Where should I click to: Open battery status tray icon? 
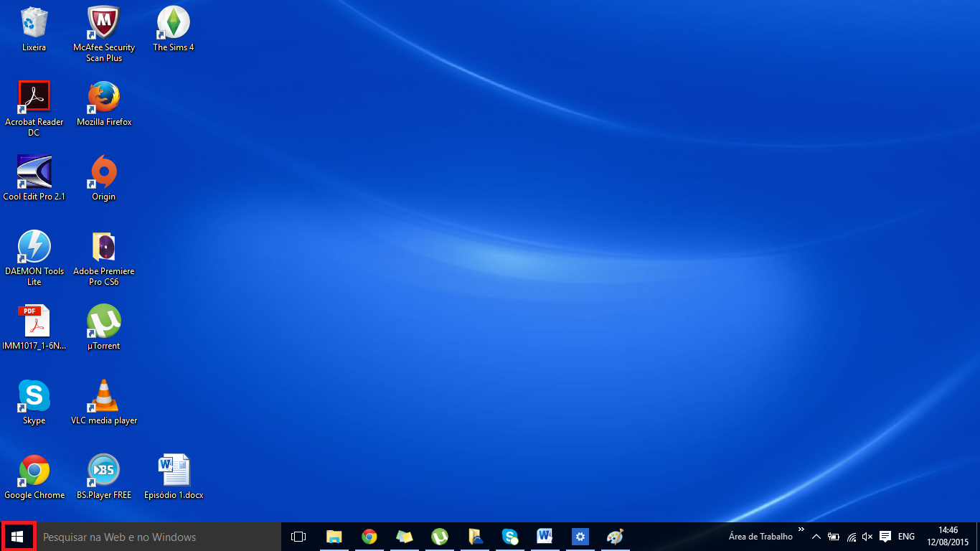tap(834, 537)
